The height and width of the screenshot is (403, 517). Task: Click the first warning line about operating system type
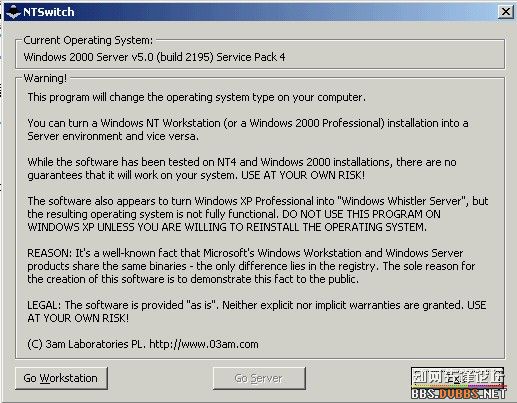pos(197,97)
